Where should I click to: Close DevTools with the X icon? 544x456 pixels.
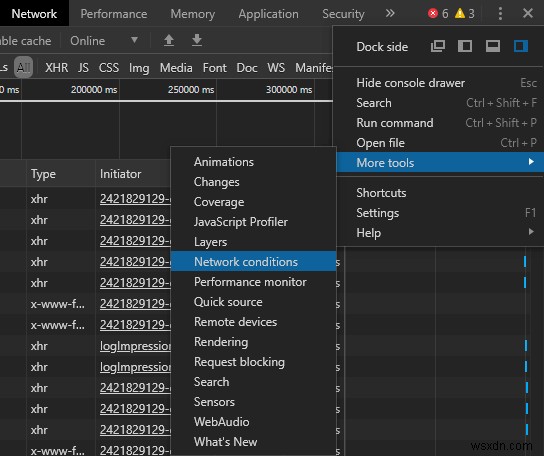(x=528, y=14)
